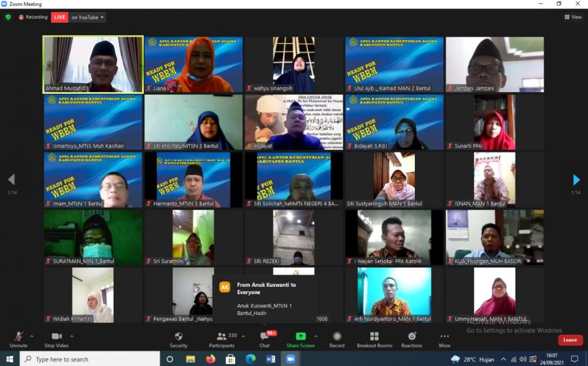Open the Chat panel
The image size is (588, 366).
265,339
